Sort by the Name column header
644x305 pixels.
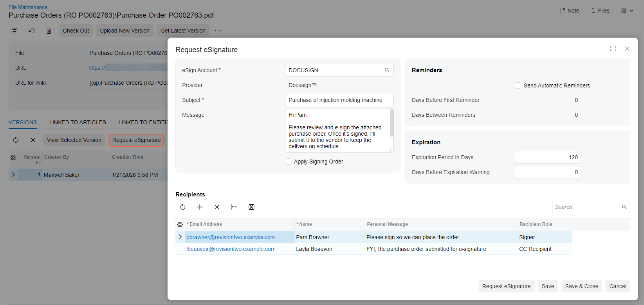tap(330, 224)
